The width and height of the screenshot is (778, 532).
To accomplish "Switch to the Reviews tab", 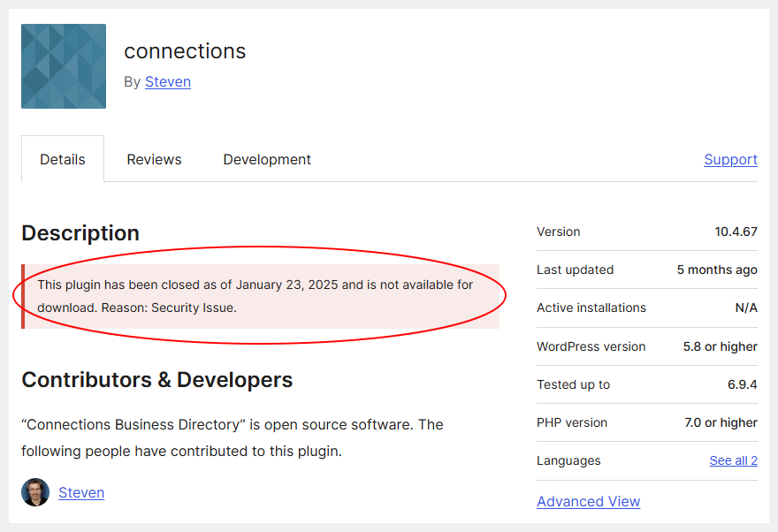I will point(155,159).
